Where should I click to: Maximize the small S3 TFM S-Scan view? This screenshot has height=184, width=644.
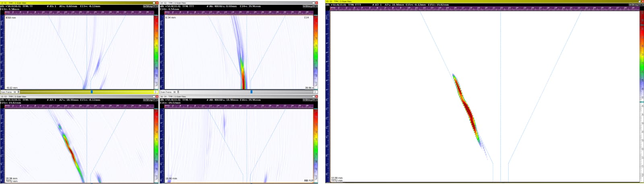coord(154,96)
